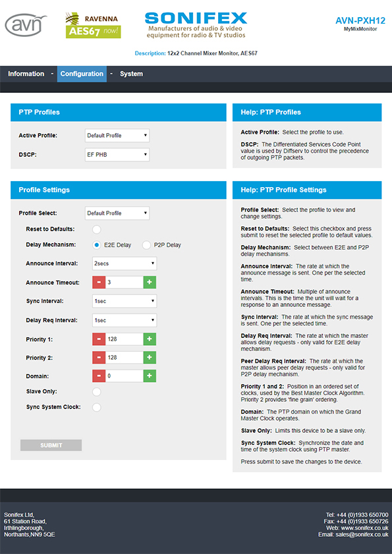Click the Ravenna AES67 now! logo
The image size is (392, 554).
pyautogui.click(x=94, y=25)
